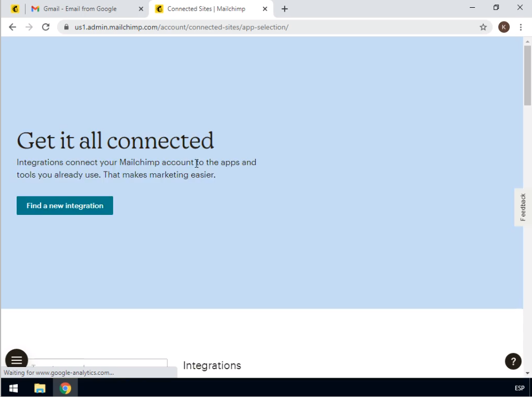Click the Get it all connected headline
This screenshot has height=397, width=532.
[x=115, y=140]
